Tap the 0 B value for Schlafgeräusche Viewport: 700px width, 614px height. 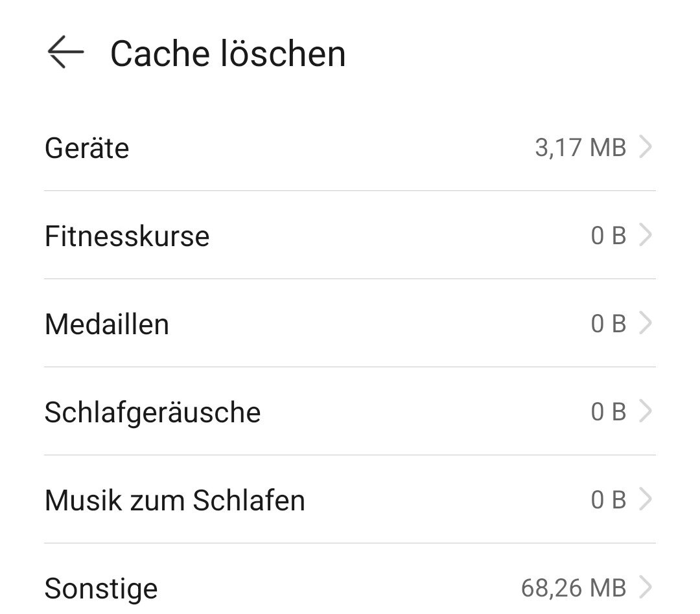coord(609,411)
